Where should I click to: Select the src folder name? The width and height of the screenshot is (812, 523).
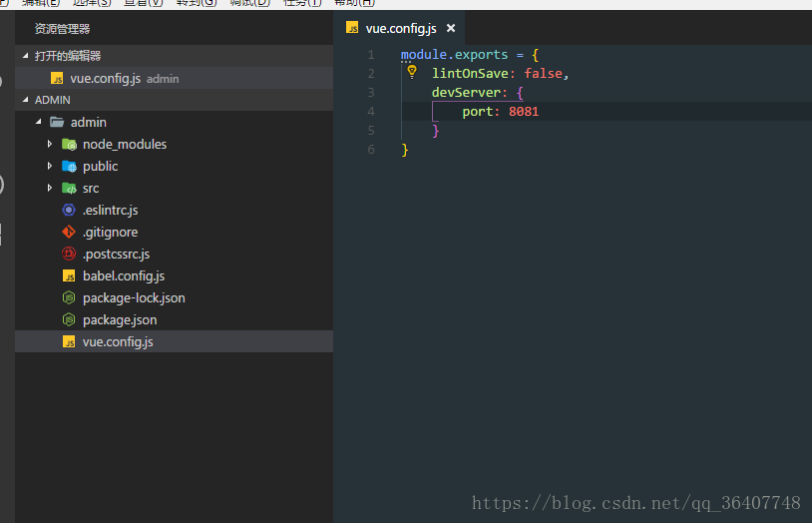[91, 189]
